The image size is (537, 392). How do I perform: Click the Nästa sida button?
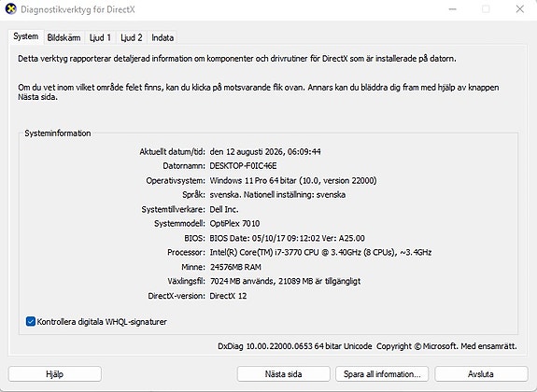tap(284, 374)
